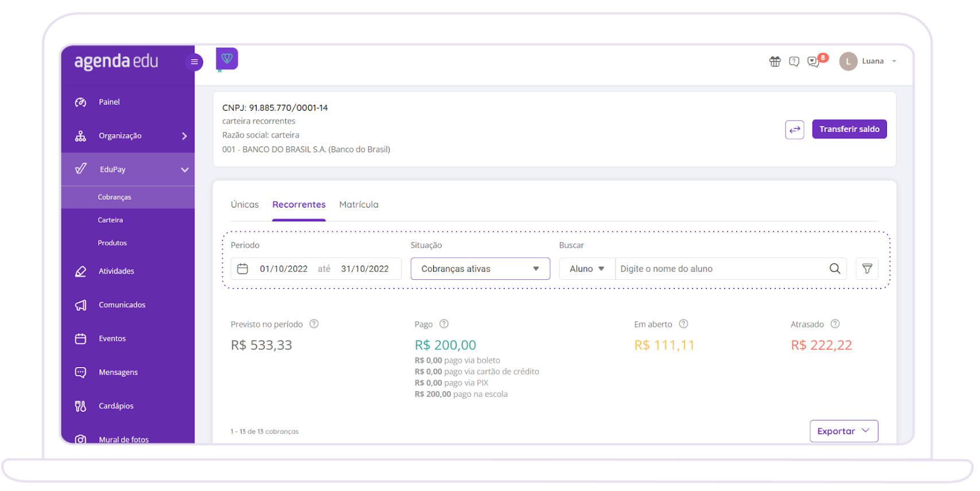This screenshot has width=980, height=491.
Task: Click help icon next to Previsto no período
Action: pos(314,324)
